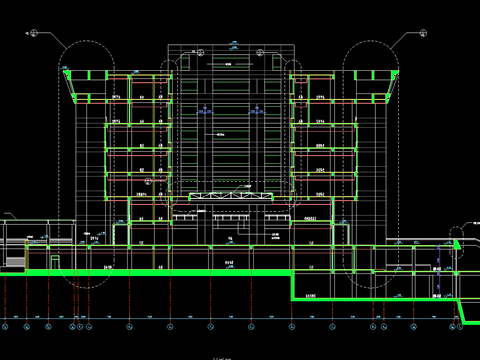The image size is (480, 360).
Task: Select the green sloped parapet at upper-left corner
Action: click(70, 85)
